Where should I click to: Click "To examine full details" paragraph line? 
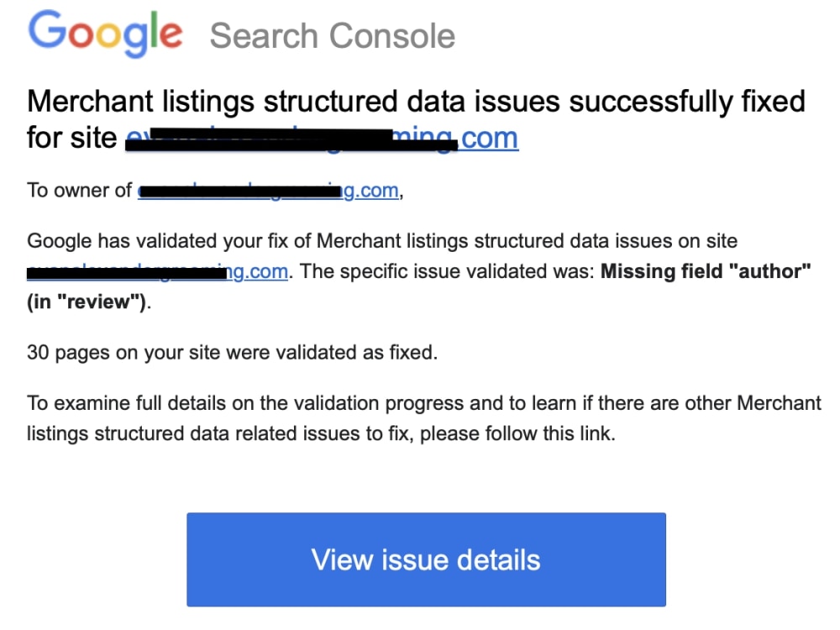click(423, 403)
